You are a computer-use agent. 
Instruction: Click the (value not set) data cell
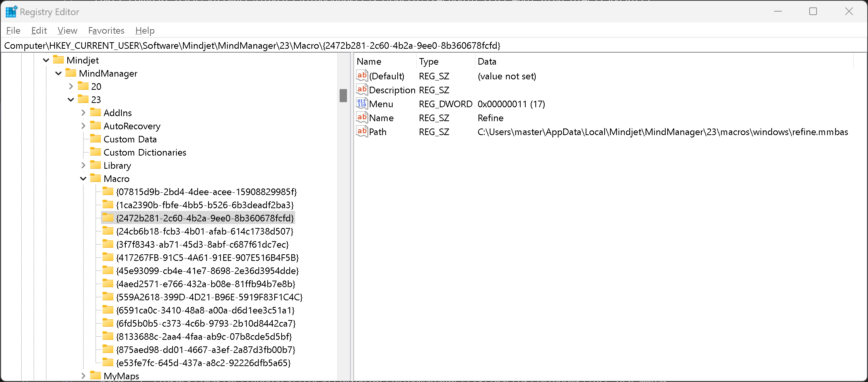(507, 76)
